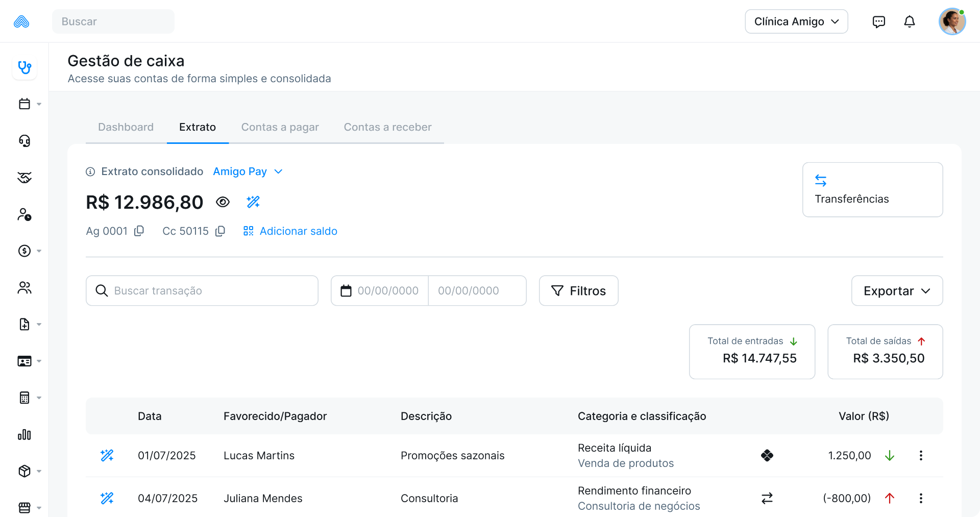Click the Lucas Martins cell
980x517 pixels.
coord(259,455)
